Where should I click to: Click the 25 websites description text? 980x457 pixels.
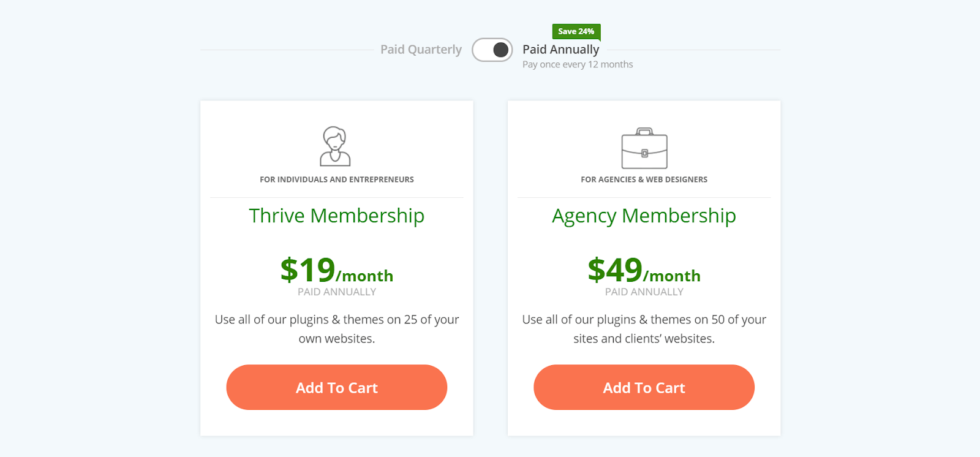point(337,329)
